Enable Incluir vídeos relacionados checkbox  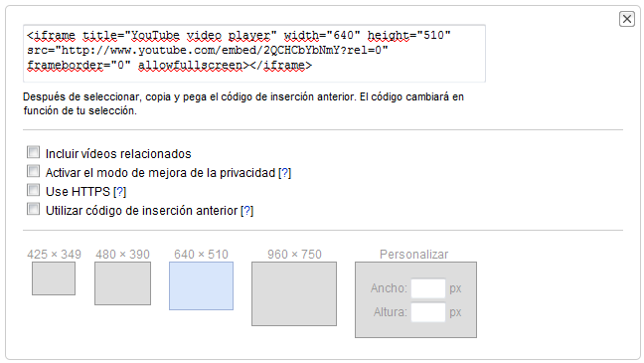[x=33, y=152]
